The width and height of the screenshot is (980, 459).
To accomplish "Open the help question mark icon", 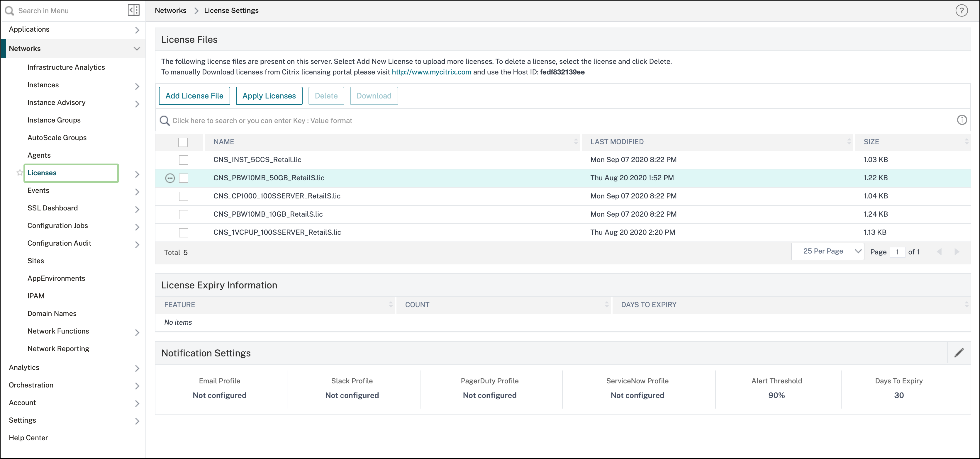I will coord(961,11).
